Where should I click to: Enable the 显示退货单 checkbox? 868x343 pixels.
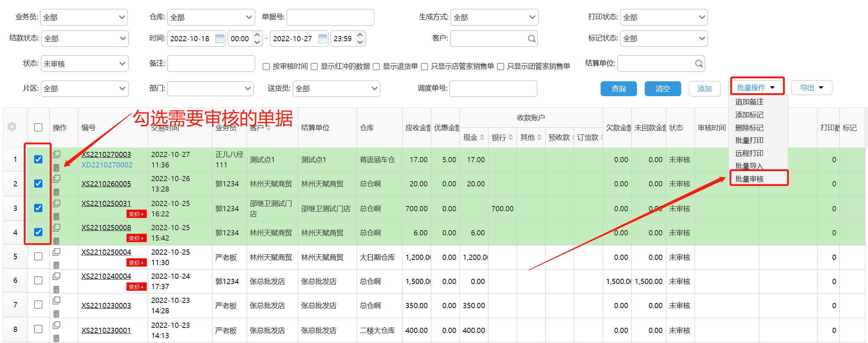(376, 66)
